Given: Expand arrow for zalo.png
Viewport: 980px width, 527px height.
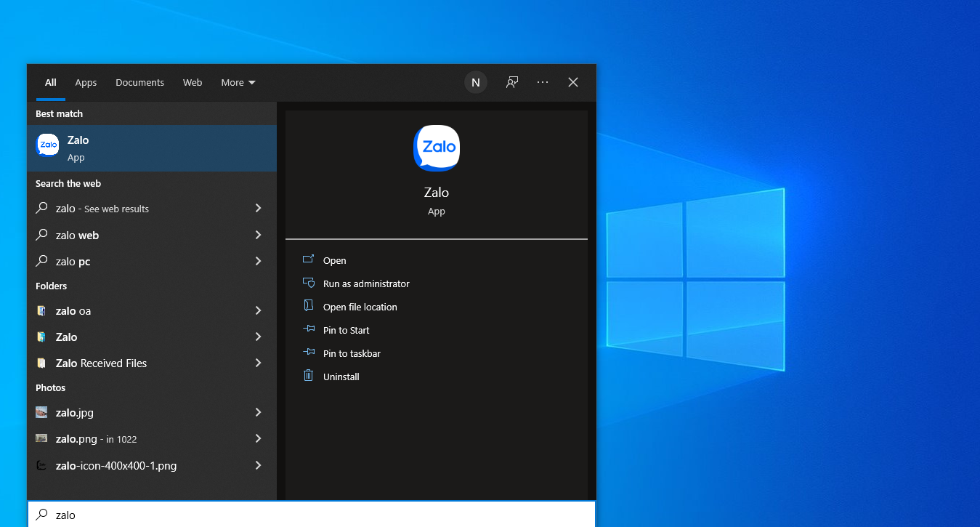Looking at the screenshot, I should 258,438.
